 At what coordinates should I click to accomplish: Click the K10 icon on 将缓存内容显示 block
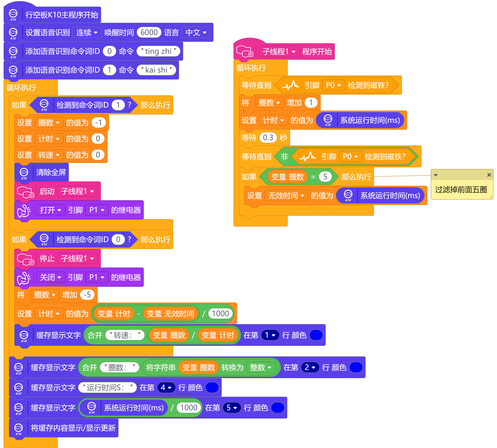[x=18, y=429]
